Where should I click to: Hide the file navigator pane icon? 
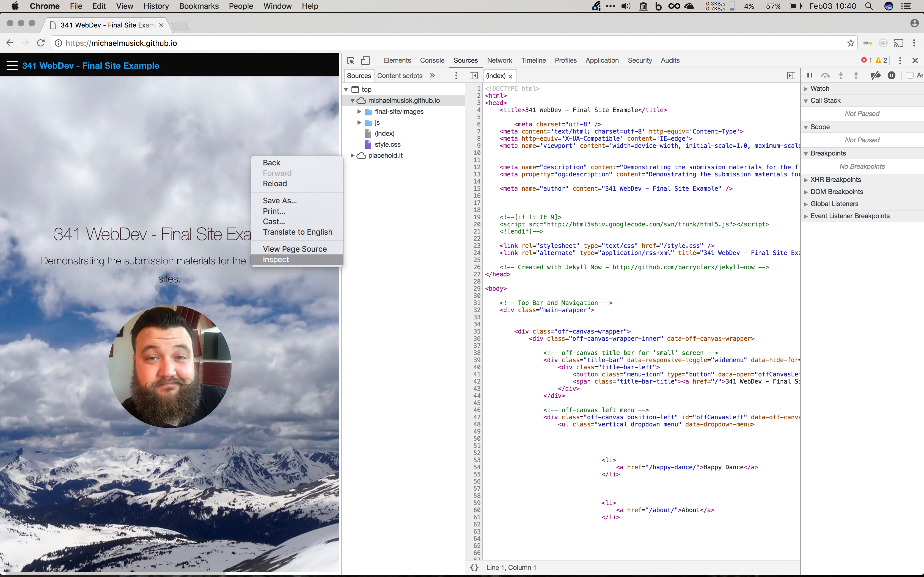474,76
